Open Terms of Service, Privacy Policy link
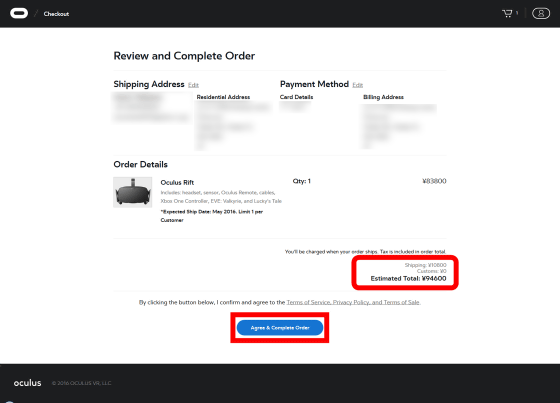Screen dimensions: 560x403 coord(353,302)
